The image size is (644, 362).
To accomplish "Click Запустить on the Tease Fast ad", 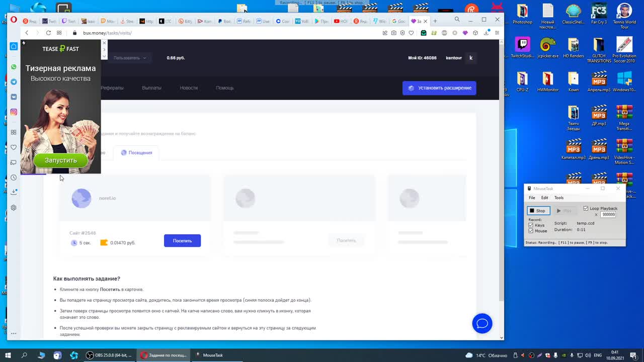I will pos(60,160).
